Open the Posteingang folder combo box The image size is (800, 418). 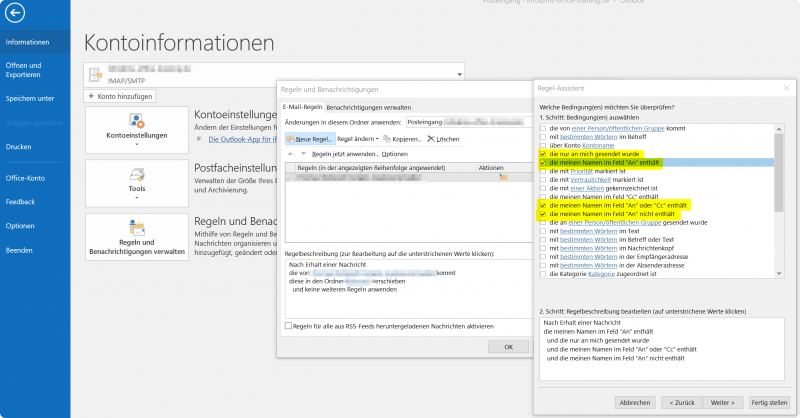click(x=468, y=122)
